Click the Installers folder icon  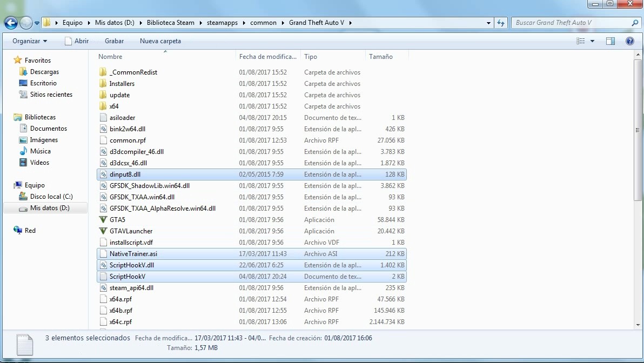point(103,83)
